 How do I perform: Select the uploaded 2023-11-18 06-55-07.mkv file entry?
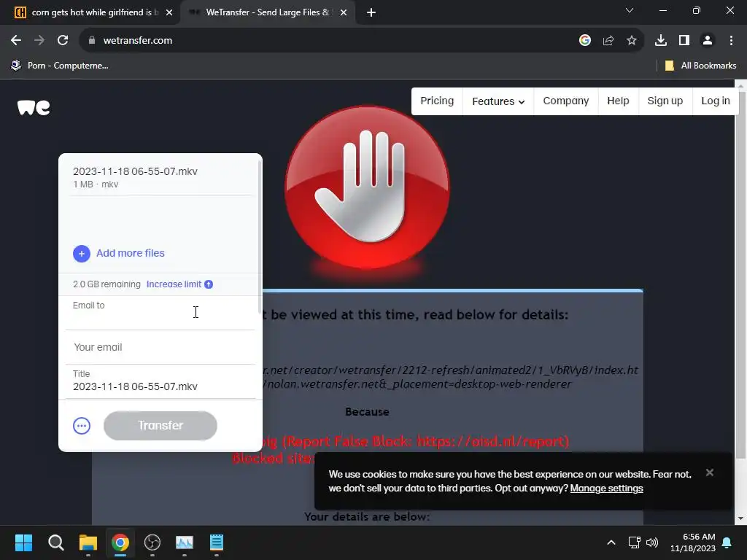162,177
